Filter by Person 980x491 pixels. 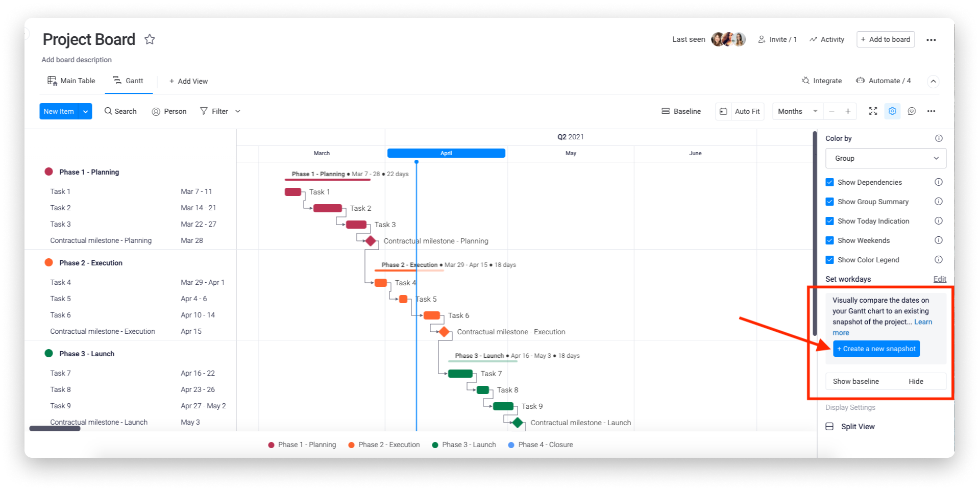click(x=169, y=111)
